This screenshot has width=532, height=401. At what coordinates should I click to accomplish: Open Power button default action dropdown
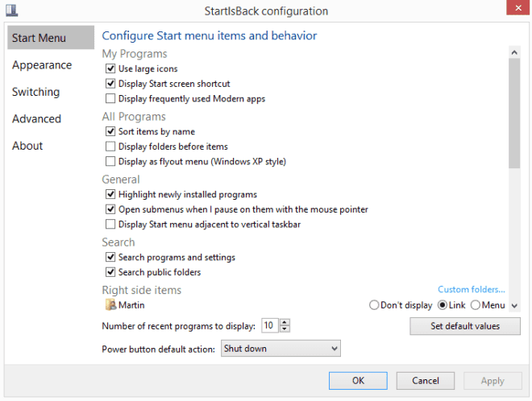coord(281,349)
